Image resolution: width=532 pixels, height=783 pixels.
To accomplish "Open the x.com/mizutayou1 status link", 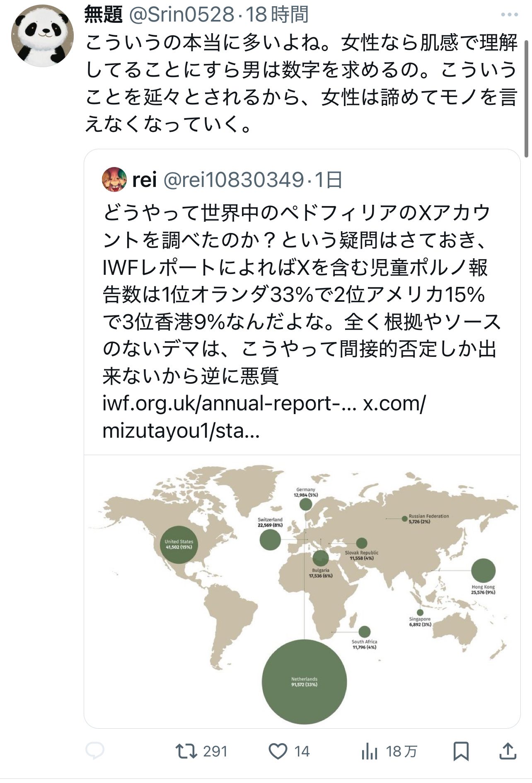I will pyautogui.click(x=394, y=403).
